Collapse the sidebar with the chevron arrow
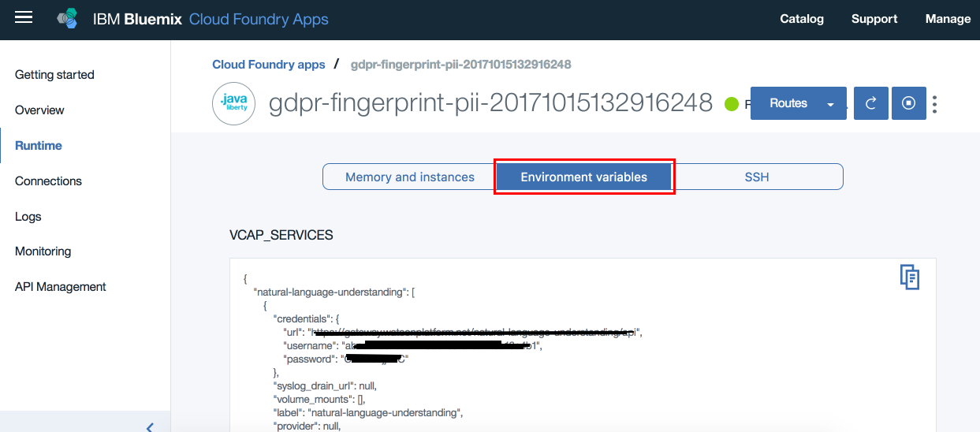 coord(150,426)
